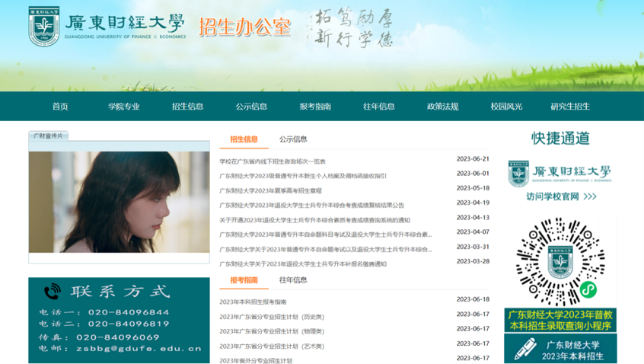Click phone number 020-84096819

[129, 324]
